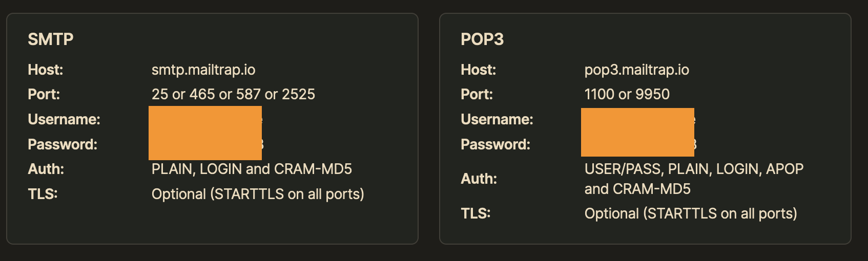Select the USER/PASS, PLAIN, LOGIN, APOP text
This screenshot has width=868, height=261.
[x=694, y=169]
